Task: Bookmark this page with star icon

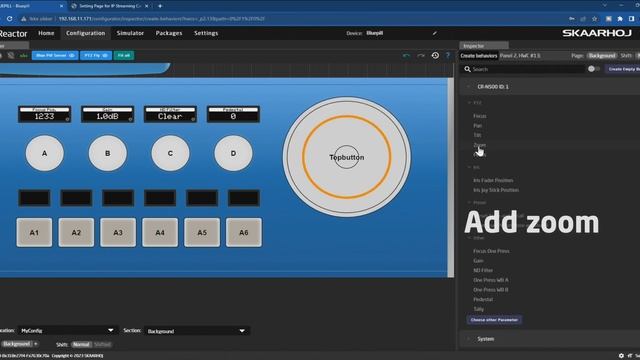Action: tap(595, 19)
